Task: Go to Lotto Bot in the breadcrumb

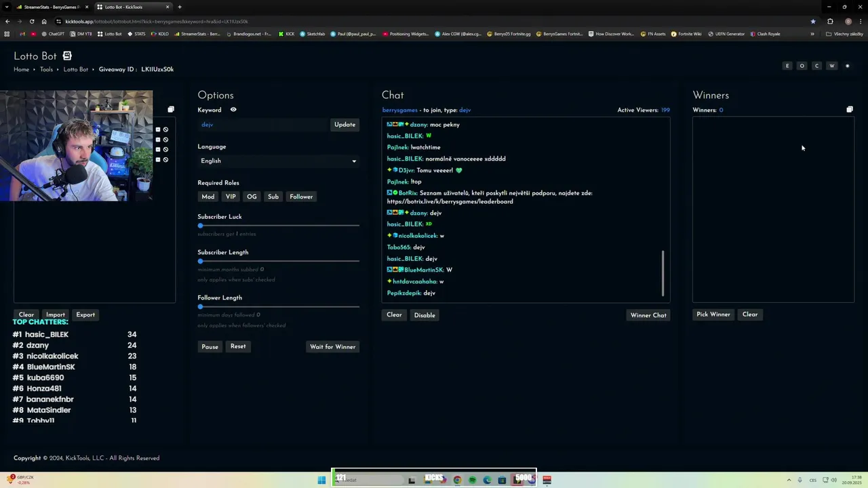Action: [x=76, y=69]
